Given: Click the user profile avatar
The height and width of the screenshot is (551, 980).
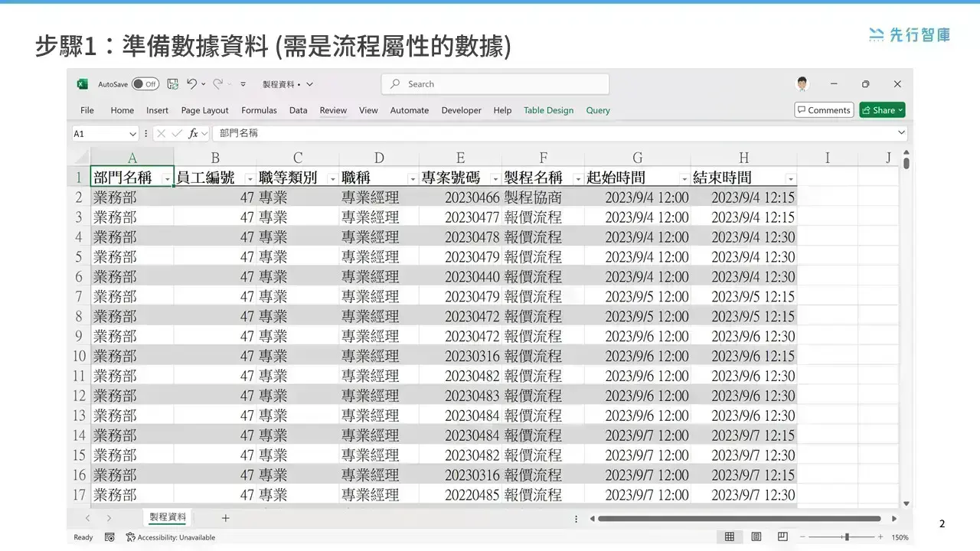Looking at the screenshot, I should point(802,84).
